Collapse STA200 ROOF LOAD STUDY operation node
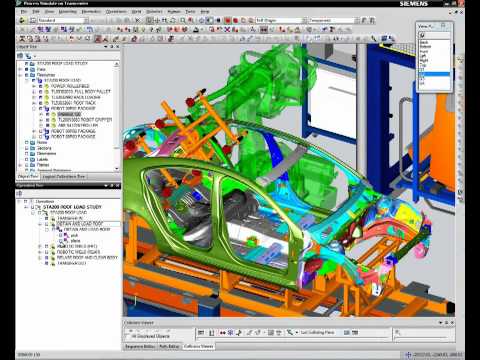 tap(26, 207)
